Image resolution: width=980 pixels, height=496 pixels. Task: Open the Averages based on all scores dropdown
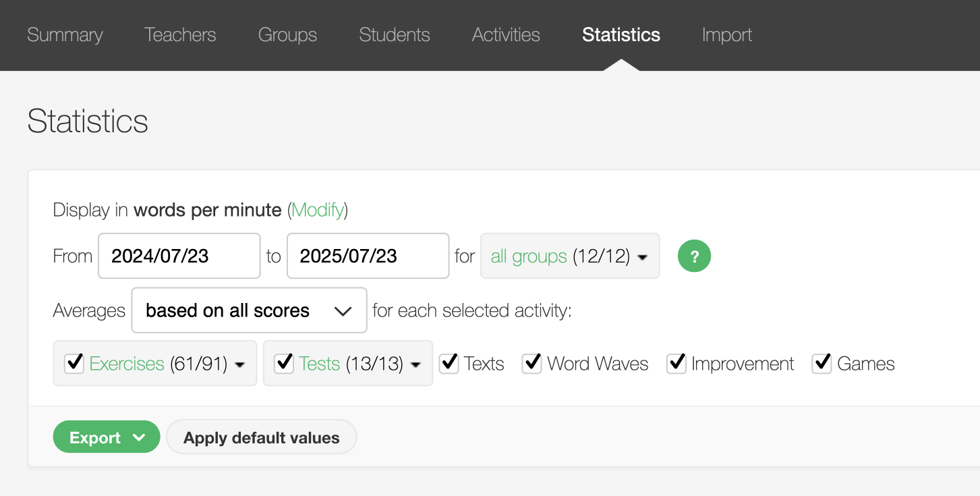tap(249, 310)
